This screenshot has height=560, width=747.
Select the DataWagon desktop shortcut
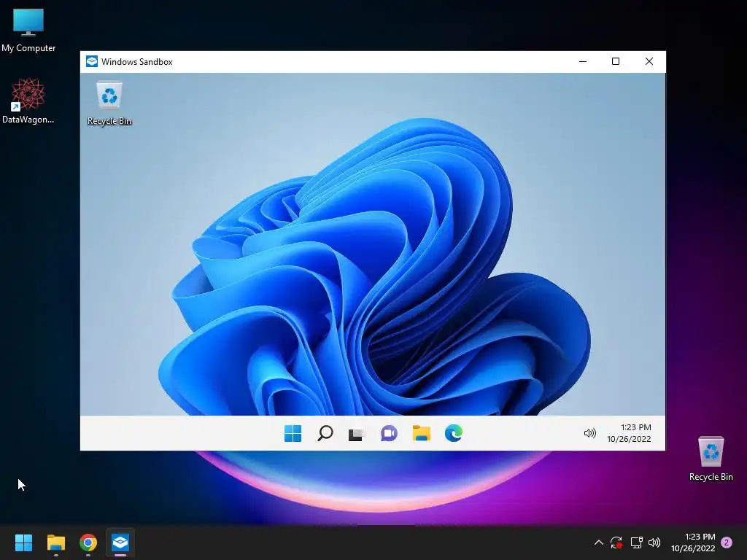click(28, 101)
